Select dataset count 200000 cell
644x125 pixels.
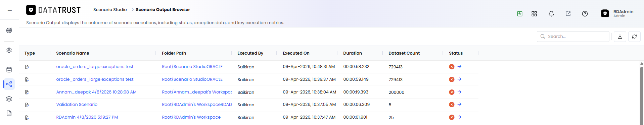pyautogui.click(x=396, y=92)
